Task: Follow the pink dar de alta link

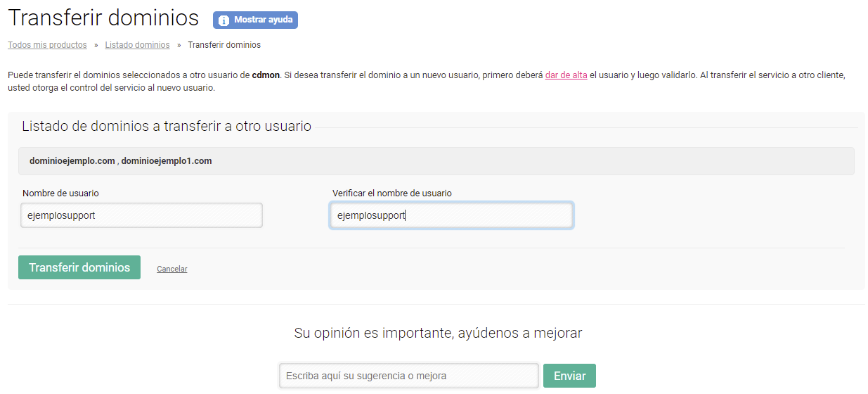Action: point(566,75)
